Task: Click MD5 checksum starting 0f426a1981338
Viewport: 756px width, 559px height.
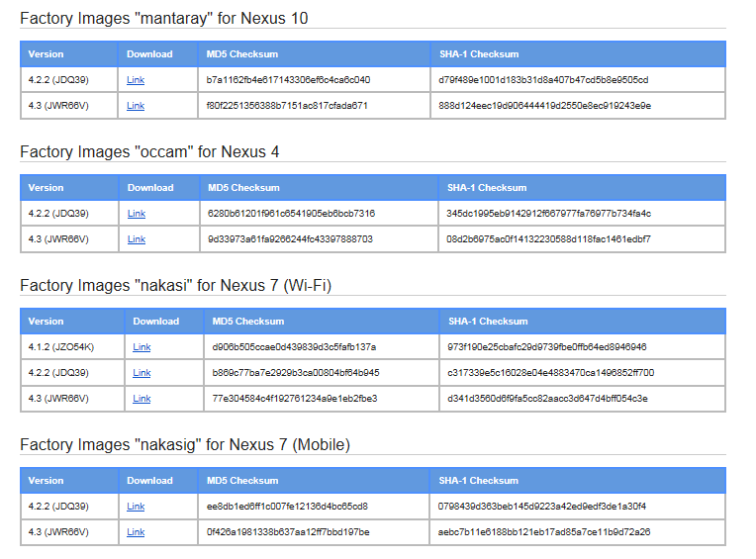Action: click(x=288, y=532)
